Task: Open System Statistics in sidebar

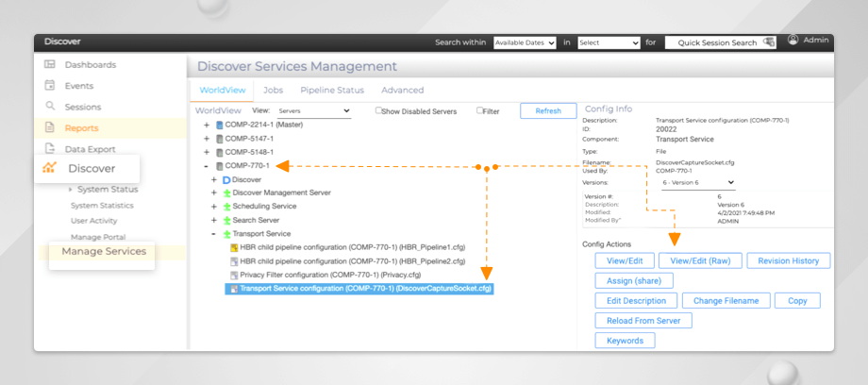Action: pyautogui.click(x=102, y=206)
